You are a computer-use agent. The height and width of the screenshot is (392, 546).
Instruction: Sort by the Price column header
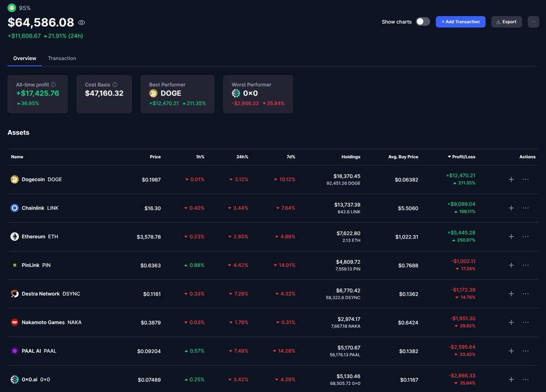point(155,157)
